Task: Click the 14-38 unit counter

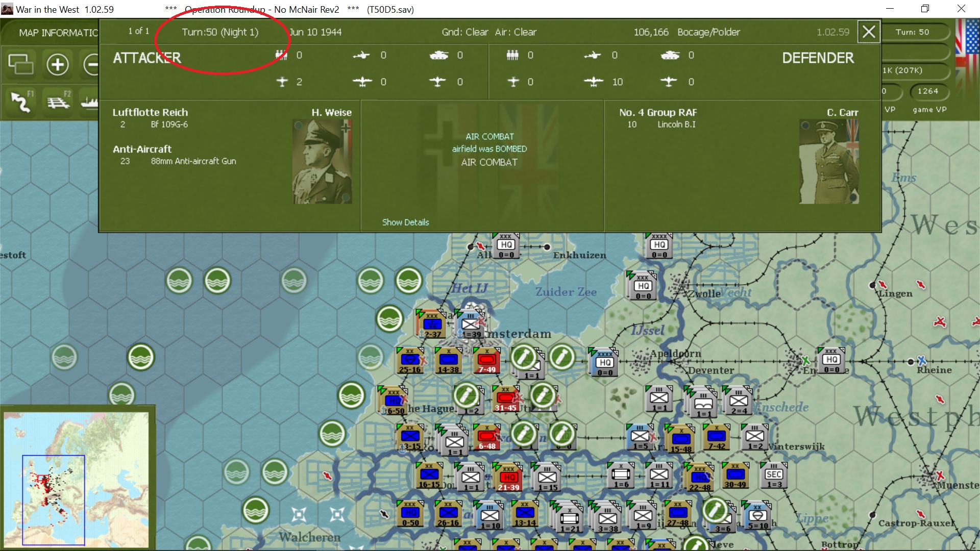Action: [448, 361]
